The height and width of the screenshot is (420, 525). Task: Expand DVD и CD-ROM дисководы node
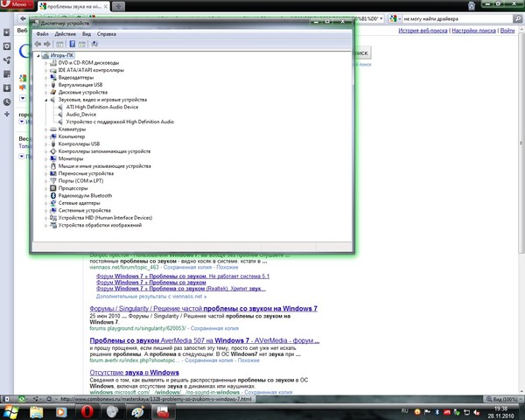click(45, 63)
